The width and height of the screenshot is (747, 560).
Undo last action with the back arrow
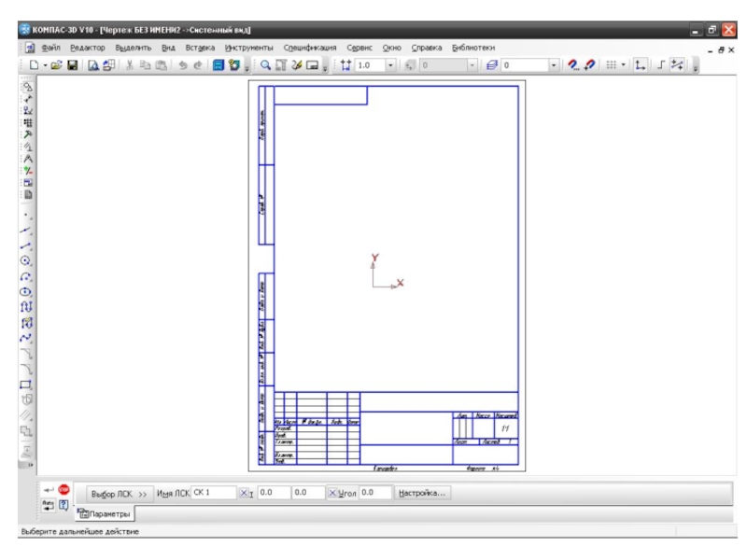182,65
